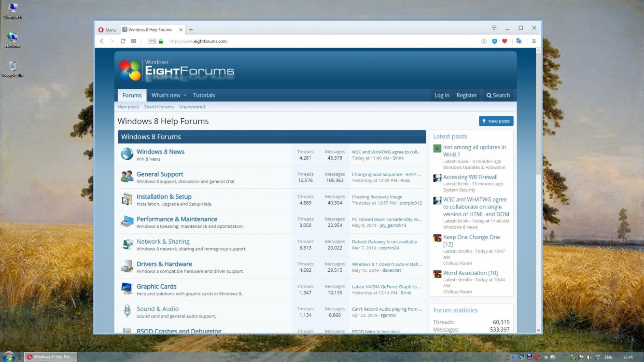Click Slavic's green avatar thumbnail
The height and width of the screenshot is (362, 644).
coord(437,148)
